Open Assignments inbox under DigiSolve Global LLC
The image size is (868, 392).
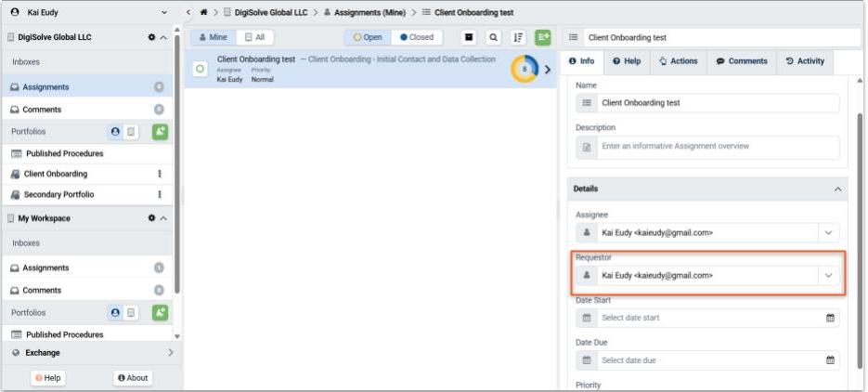click(x=87, y=87)
